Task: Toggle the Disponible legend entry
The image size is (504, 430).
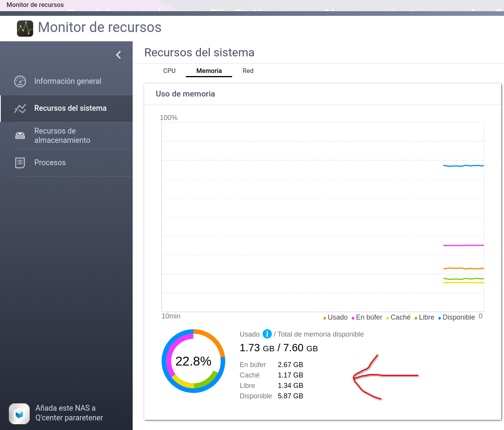Action: 457,317
